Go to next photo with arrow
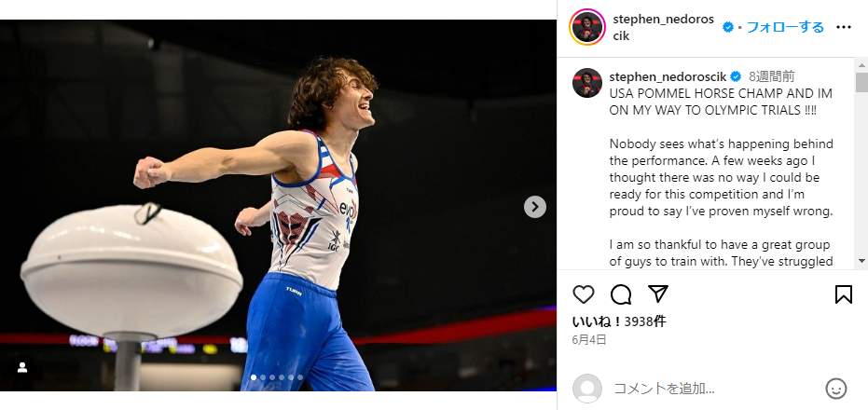 534,207
